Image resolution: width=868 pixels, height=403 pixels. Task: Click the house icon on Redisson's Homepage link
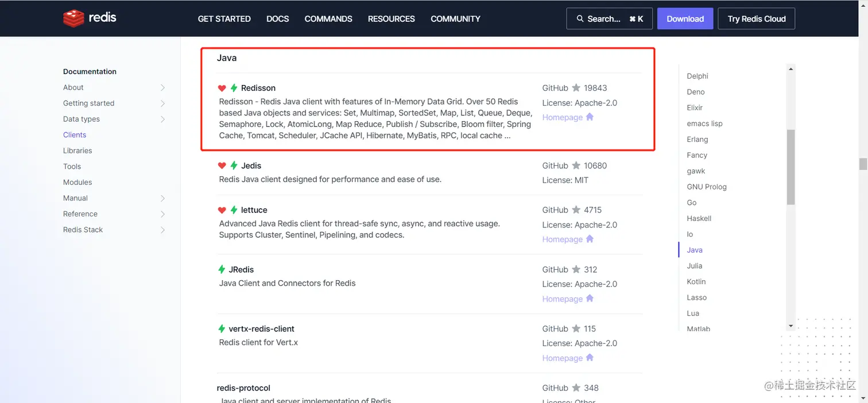(x=590, y=117)
